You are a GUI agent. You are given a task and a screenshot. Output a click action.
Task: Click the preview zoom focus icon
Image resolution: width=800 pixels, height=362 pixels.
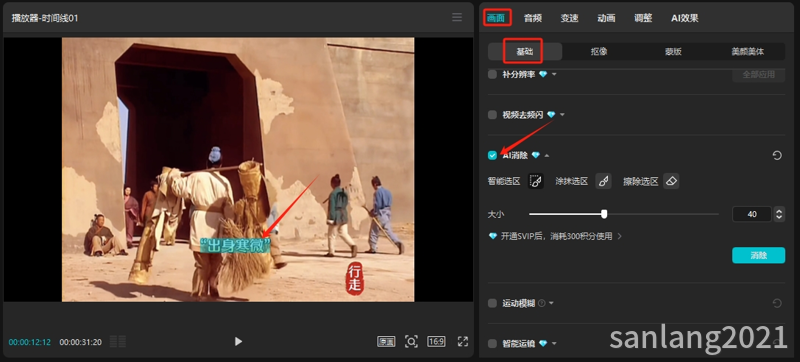(x=411, y=342)
